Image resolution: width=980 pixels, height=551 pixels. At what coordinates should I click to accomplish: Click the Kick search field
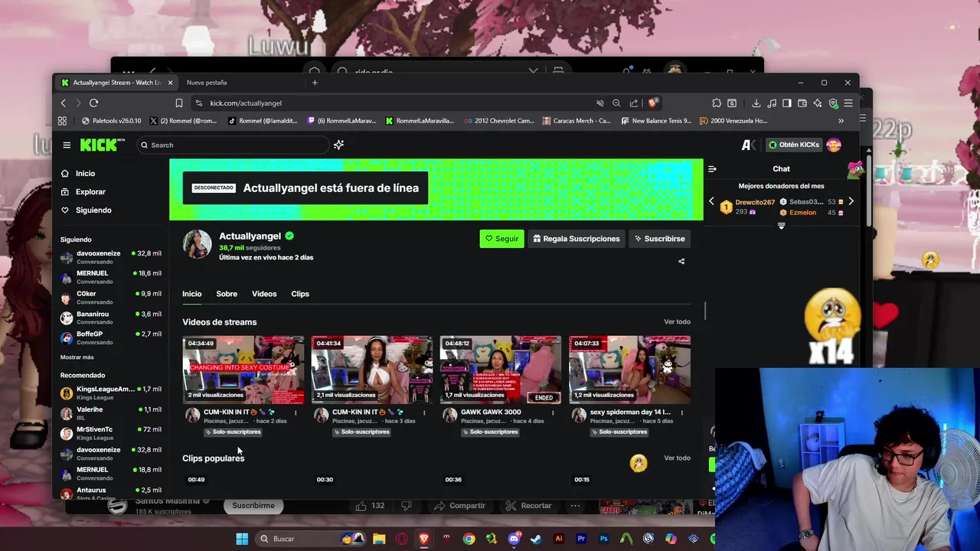(233, 145)
